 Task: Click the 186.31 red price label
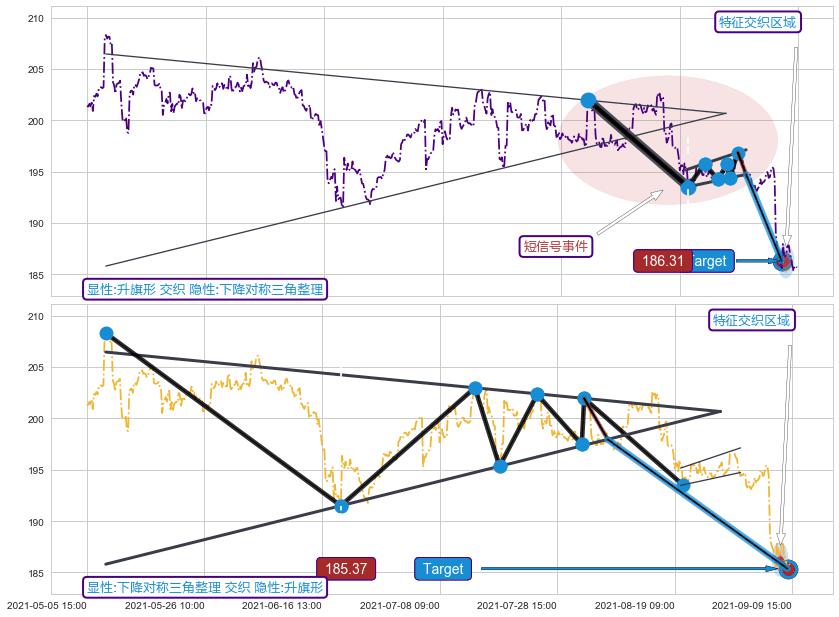[662, 261]
